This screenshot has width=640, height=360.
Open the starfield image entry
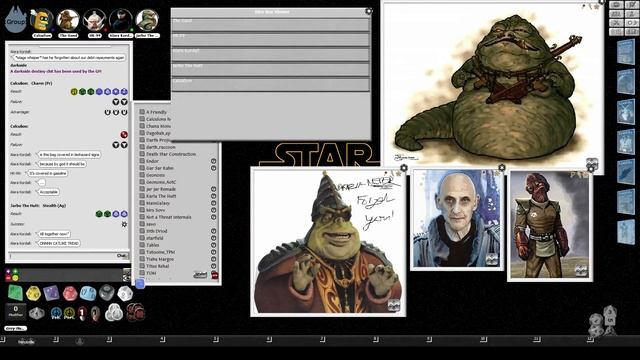(x=154, y=238)
